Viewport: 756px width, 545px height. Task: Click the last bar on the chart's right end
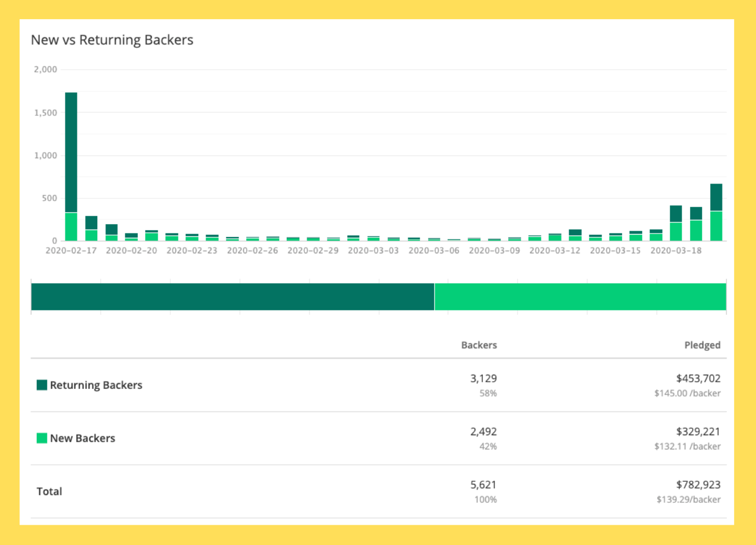point(716,212)
